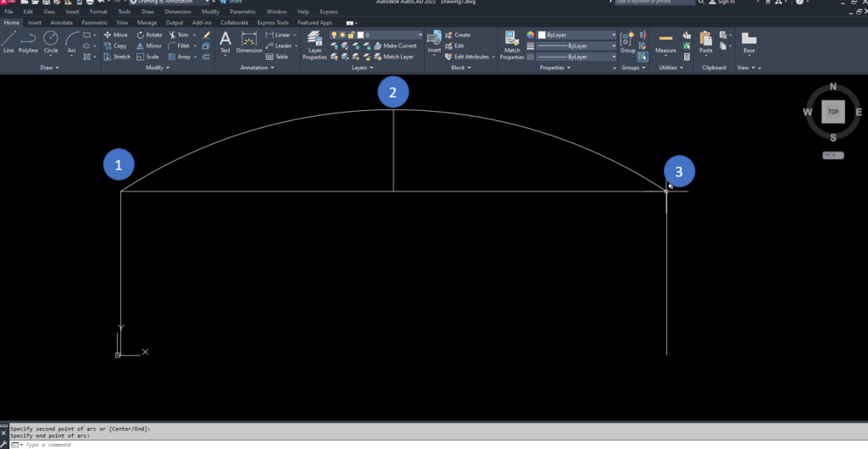The height and width of the screenshot is (449, 868).
Task: Switch to the Annotate ribbon tab
Action: pyautogui.click(x=62, y=23)
